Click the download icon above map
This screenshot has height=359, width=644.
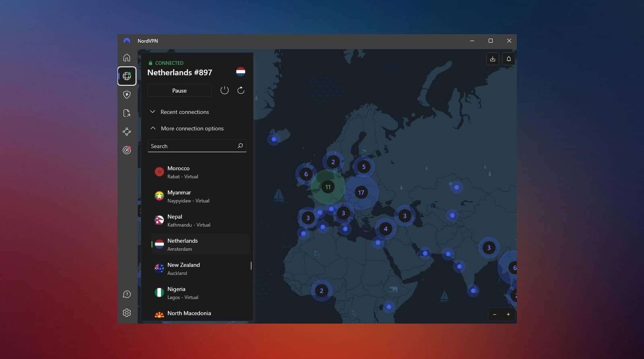(x=493, y=59)
